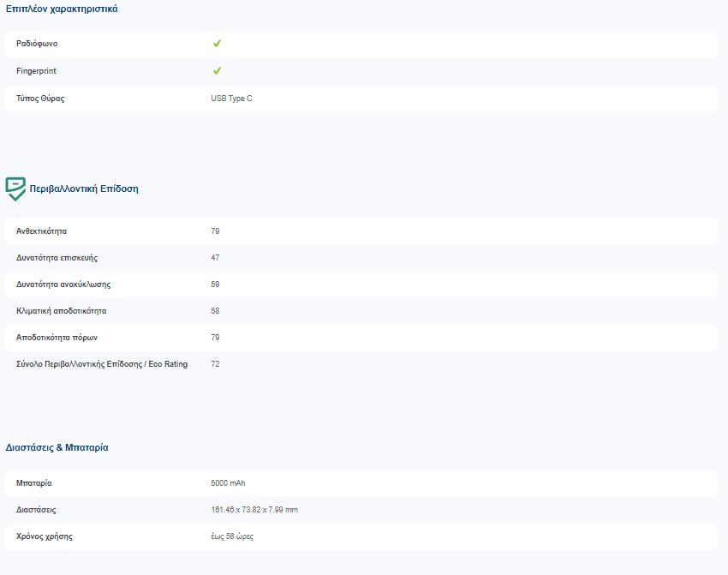The image size is (728, 575).
Task: Click the recyclability value 59
Action: click(x=216, y=285)
